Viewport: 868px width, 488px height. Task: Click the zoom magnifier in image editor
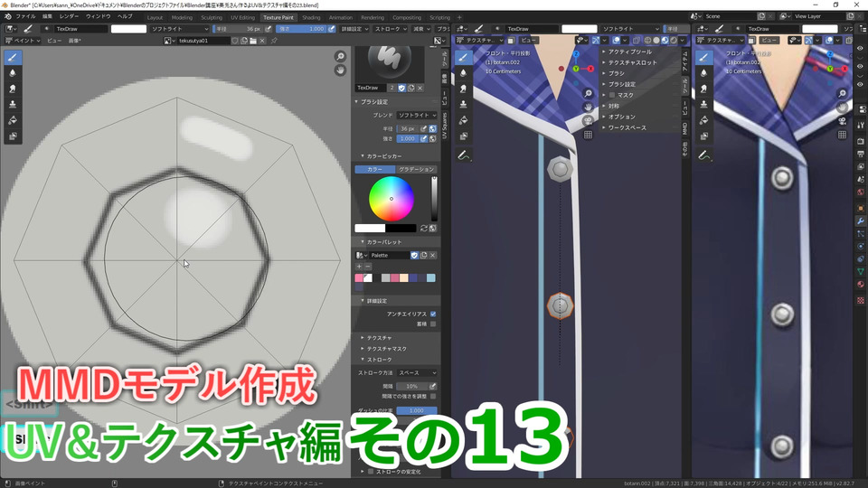tap(340, 56)
